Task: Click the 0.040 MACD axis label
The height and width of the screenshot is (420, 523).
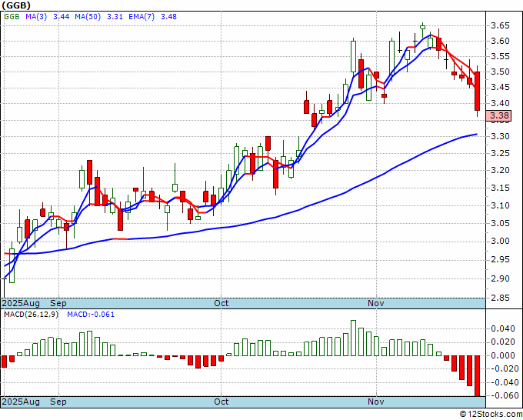Action: (x=503, y=328)
